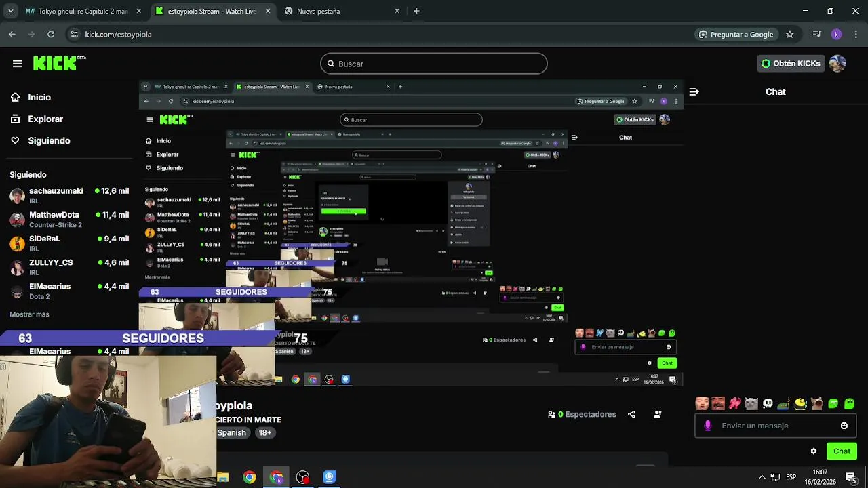Switch to Nueva pestaña tab

[341, 11]
